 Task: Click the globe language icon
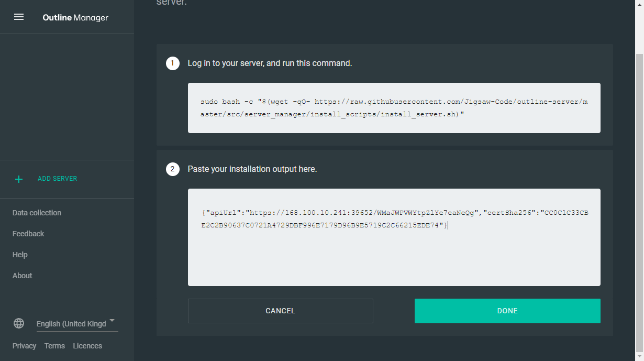point(19,323)
